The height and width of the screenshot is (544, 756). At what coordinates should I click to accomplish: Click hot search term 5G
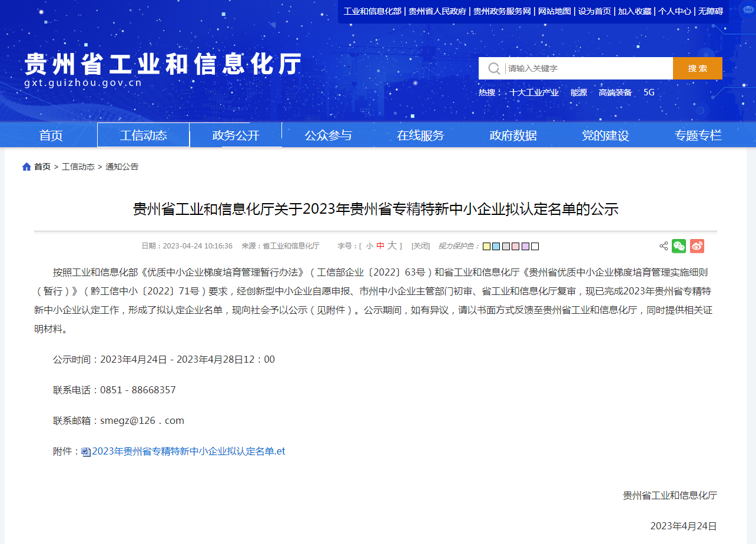(x=649, y=92)
